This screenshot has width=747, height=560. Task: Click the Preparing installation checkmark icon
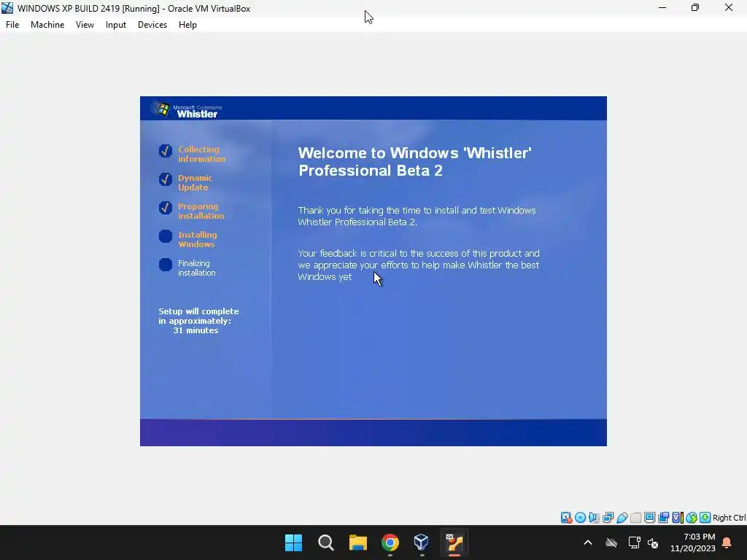166,208
